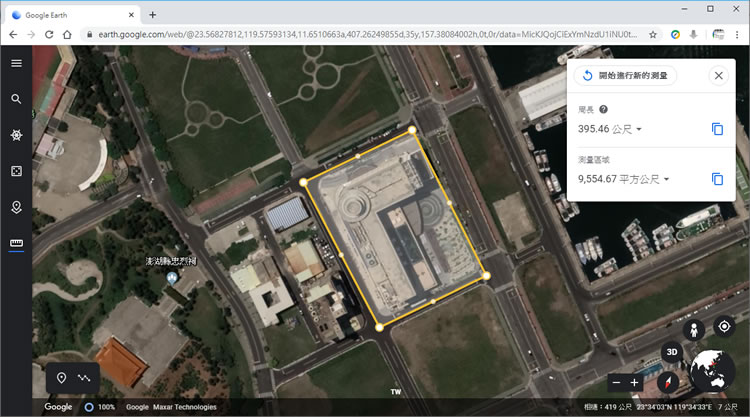The width and height of the screenshot is (750, 417).
Task: Fly to my location target icon
Action: click(724, 327)
